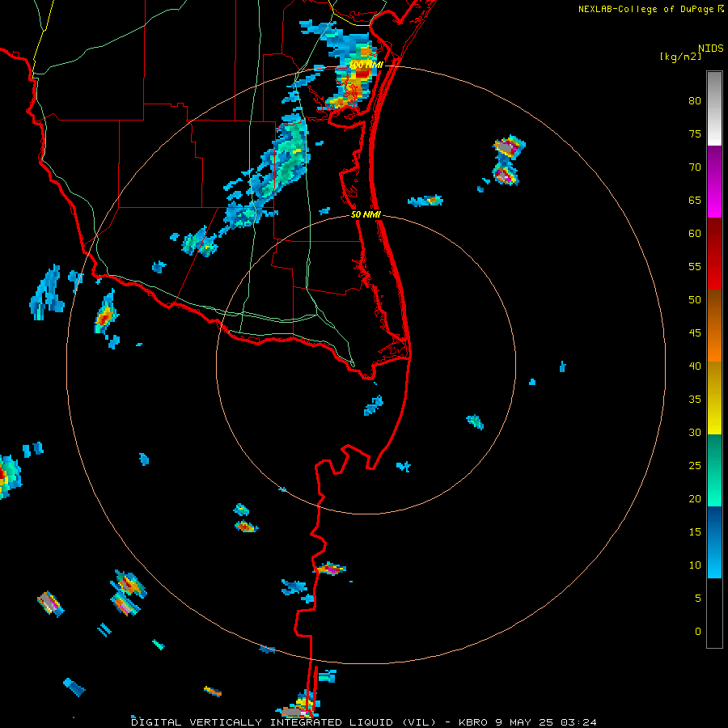Select the 20 value on the VIL scale
This screenshot has width=728, height=728.
695,498
